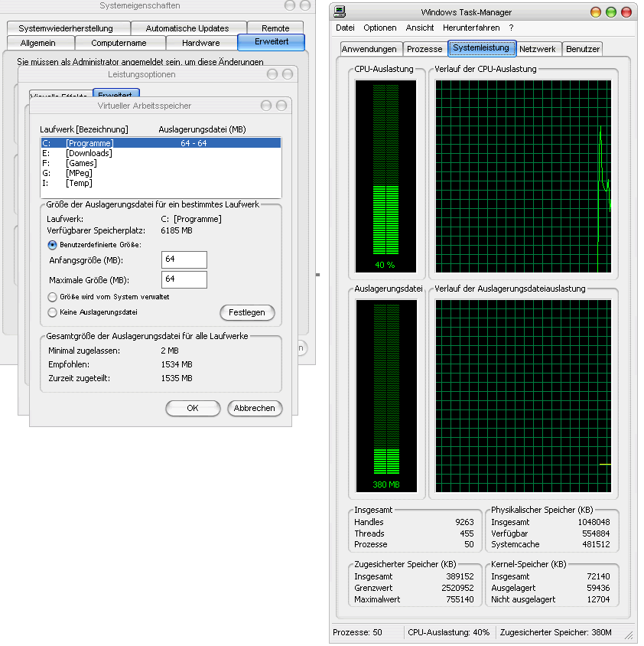Select the Benutzerdefinierte Größe radio button
The height and width of the screenshot is (646, 644).
(52, 245)
